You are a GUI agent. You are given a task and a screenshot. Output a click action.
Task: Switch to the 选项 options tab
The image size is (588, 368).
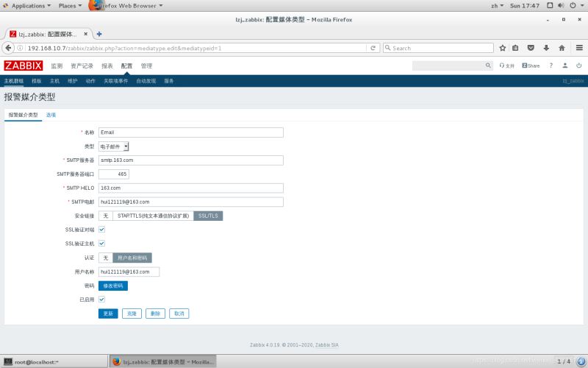click(x=51, y=115)
